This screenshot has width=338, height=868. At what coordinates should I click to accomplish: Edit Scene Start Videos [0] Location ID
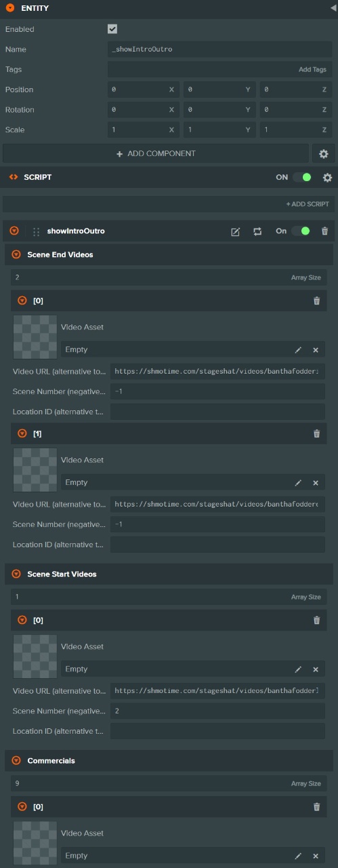[217, 731]
